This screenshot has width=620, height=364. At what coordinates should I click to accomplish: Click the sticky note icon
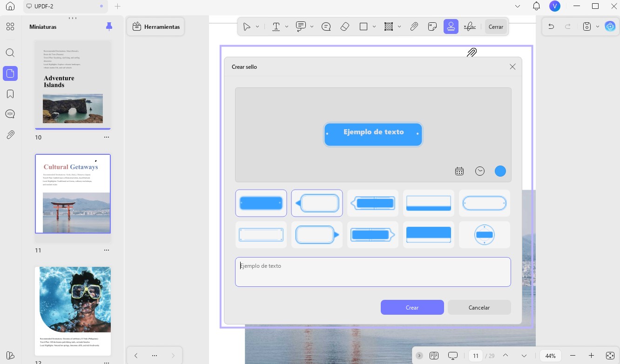click(x=432, y=26)
